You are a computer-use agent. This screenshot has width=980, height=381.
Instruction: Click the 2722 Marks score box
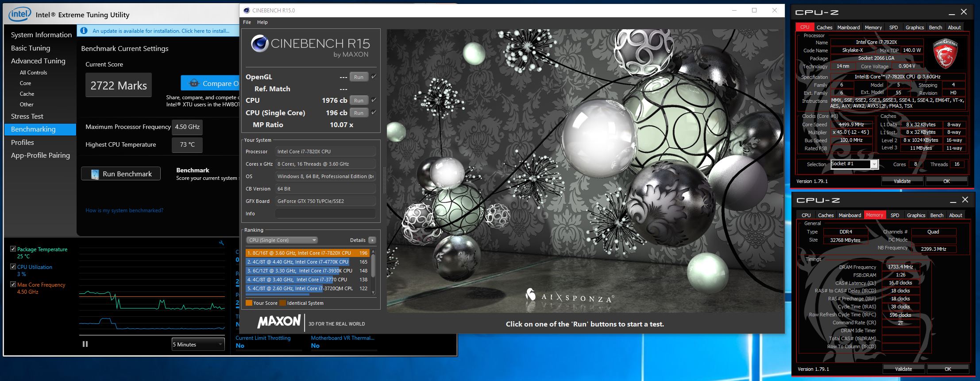click(119, 85)
